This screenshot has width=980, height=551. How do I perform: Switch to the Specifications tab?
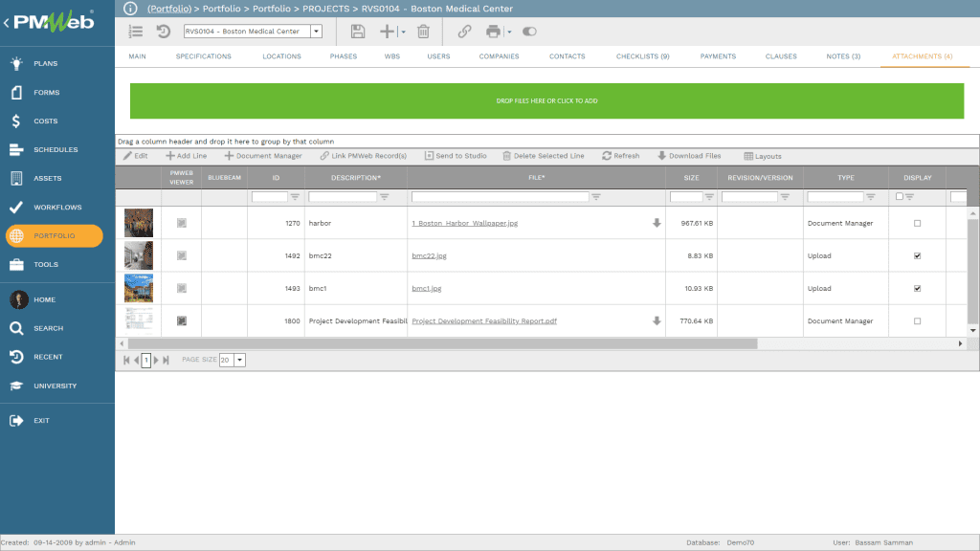pos(203,56)
